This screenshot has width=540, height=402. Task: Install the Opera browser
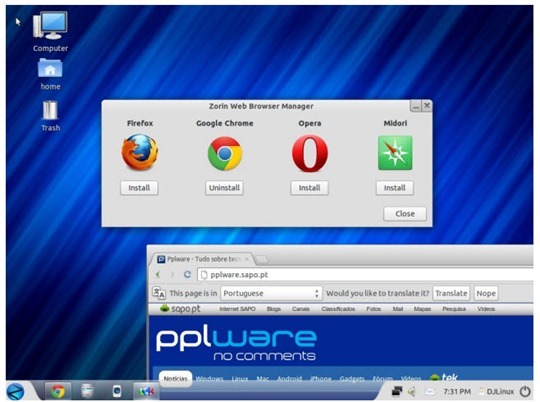pos(309,188)
